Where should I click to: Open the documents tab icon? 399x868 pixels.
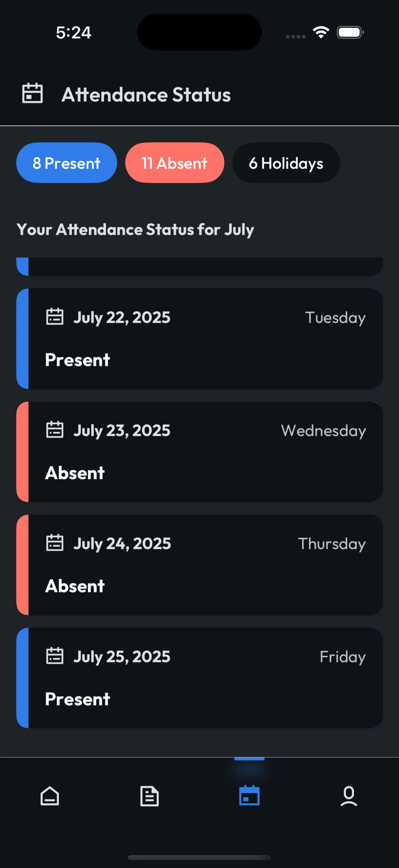click(x=150, y=796)
